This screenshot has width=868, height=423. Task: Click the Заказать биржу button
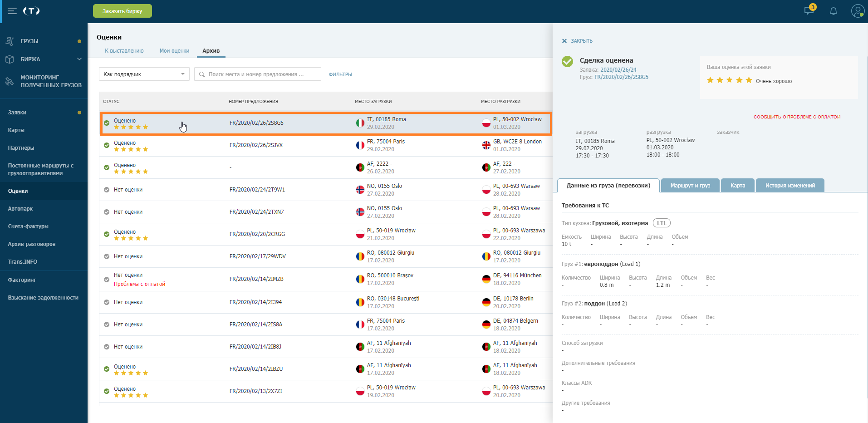123,11
